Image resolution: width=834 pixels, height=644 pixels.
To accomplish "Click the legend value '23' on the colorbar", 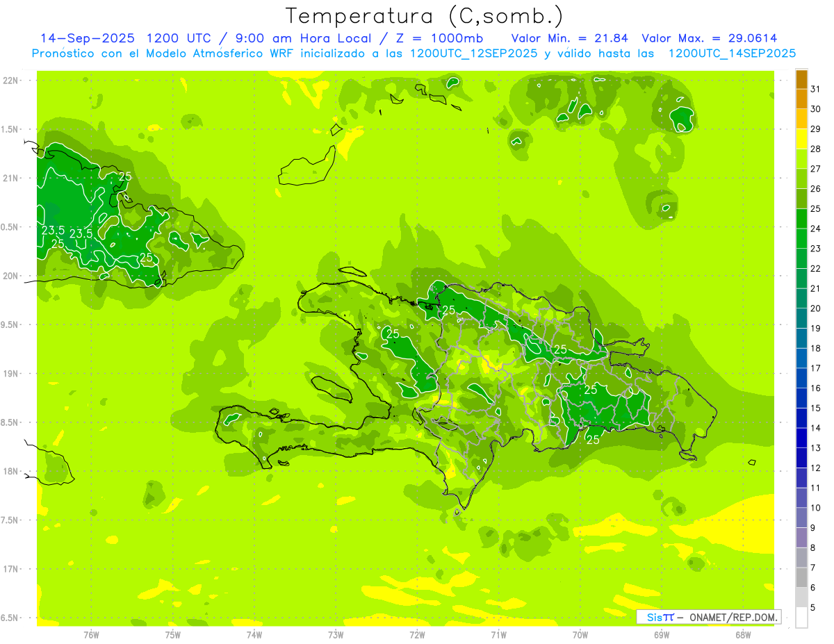I will coord(816,249).
